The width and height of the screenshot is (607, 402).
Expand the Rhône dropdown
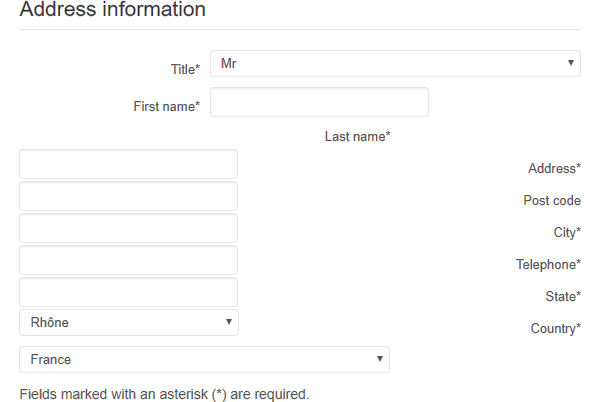click(x=129, y=322)
